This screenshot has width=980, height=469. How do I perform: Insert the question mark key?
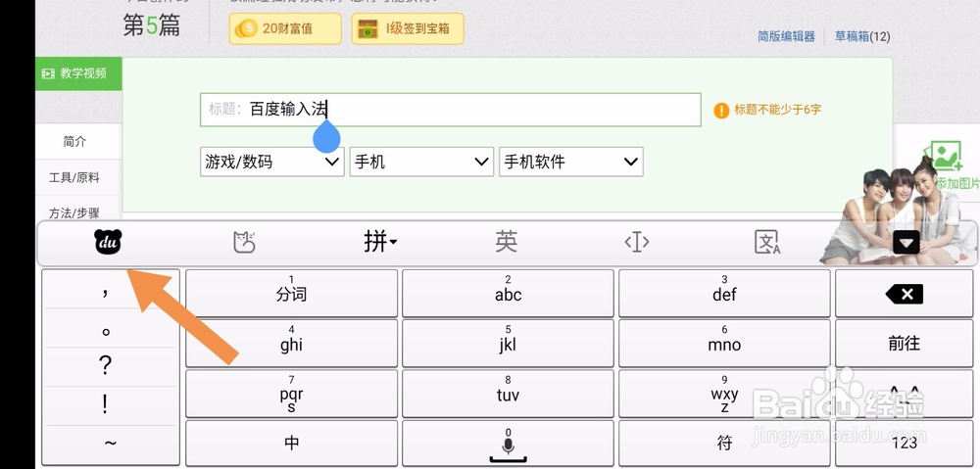tap(106, 366)
